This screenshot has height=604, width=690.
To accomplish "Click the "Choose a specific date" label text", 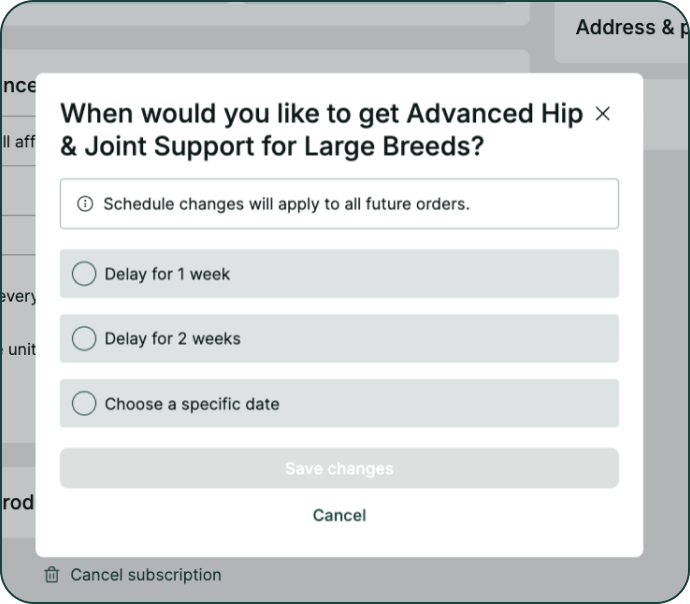I will (192, 404).
